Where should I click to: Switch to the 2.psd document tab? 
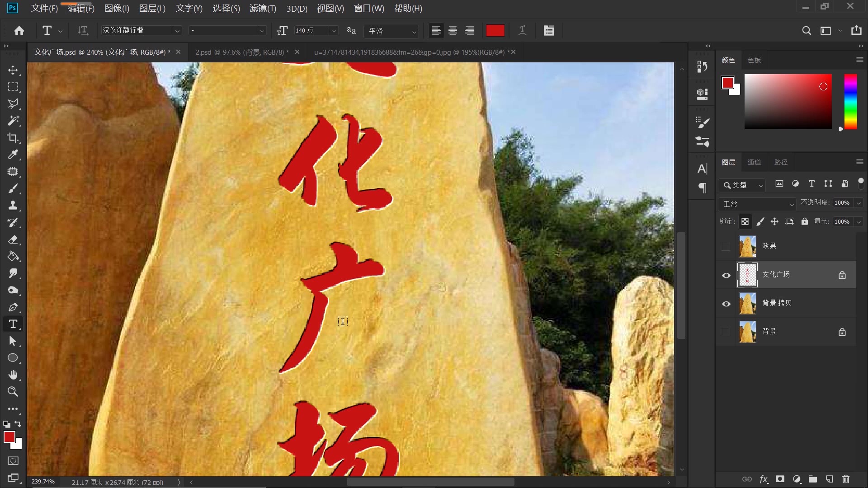pos(240,52)
